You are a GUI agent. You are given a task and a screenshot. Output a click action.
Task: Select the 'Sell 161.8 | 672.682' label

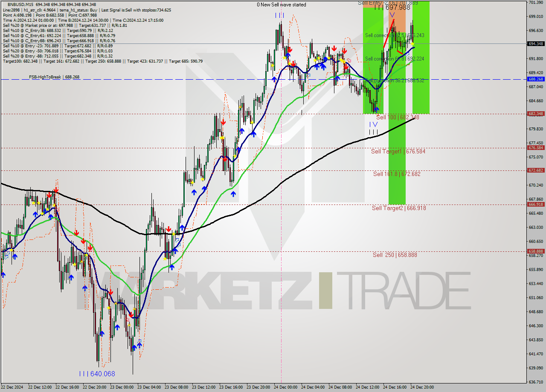[397, 174]
